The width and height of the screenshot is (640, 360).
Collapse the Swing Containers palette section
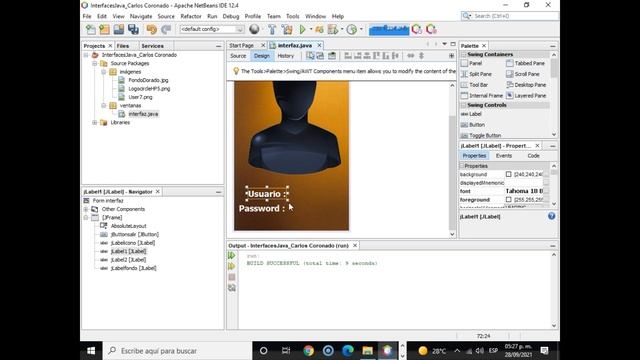(463, 54)
